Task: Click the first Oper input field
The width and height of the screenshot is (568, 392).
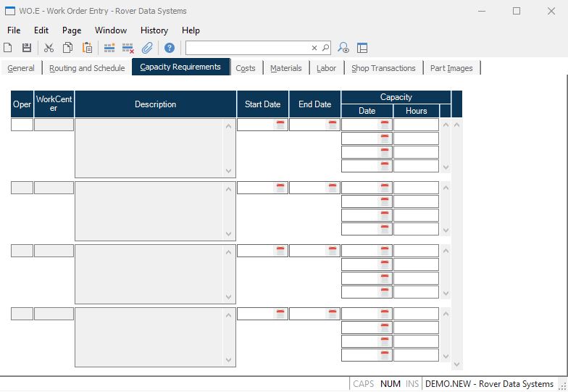Action: point(22,125)
